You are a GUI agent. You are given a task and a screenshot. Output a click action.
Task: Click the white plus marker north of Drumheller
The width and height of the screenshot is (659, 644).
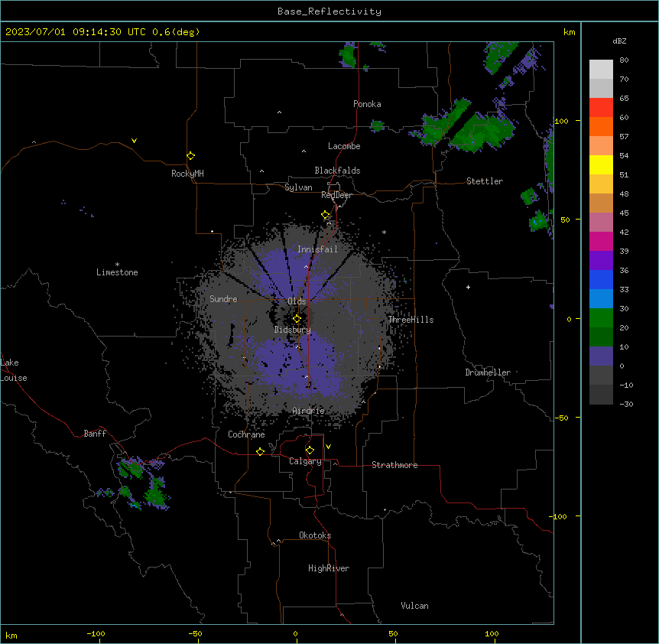pos(468,287)
